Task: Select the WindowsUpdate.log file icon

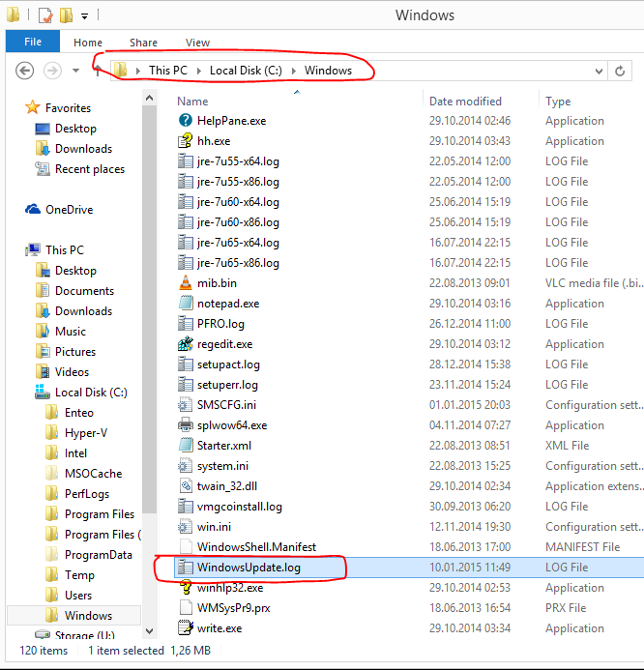Action: click(x=186, y=567)
